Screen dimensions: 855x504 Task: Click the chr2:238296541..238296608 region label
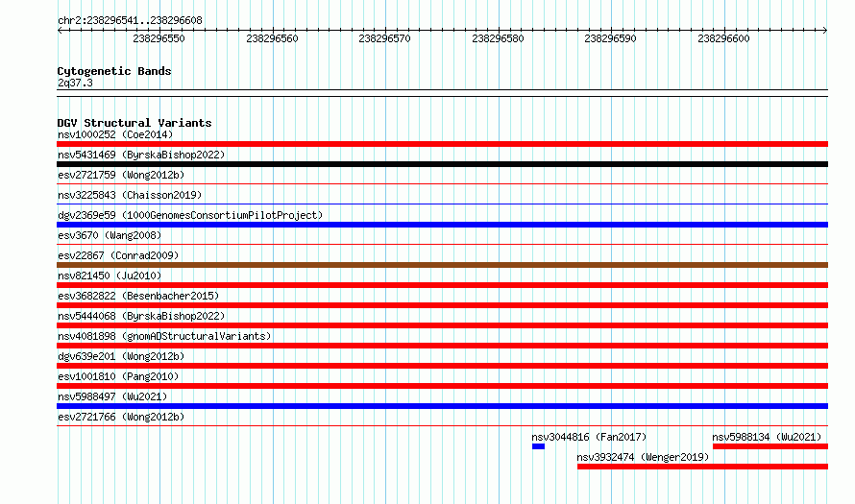(130, 21)
